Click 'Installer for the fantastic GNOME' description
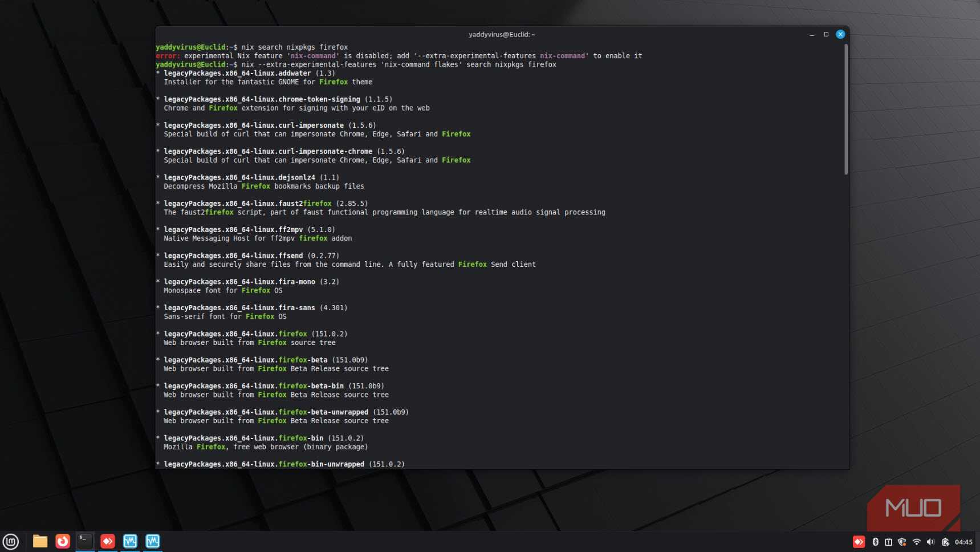 tap(268, 82)
